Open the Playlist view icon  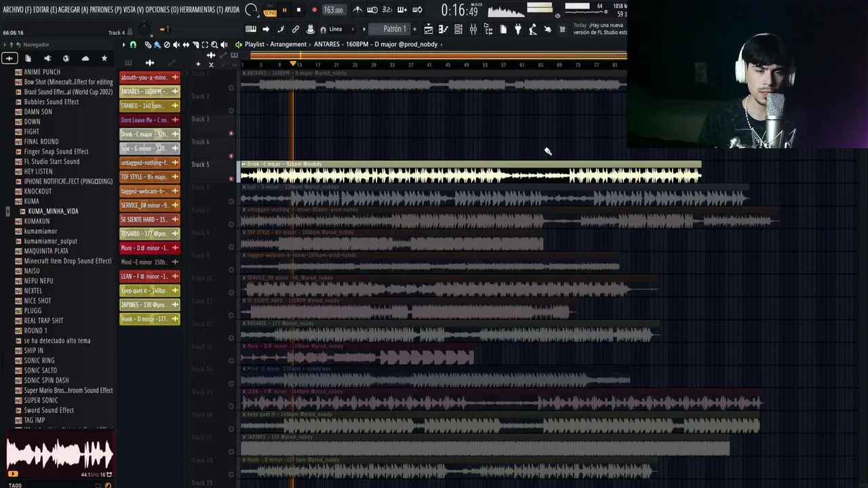pyautogui.click(x=429, y=29)
